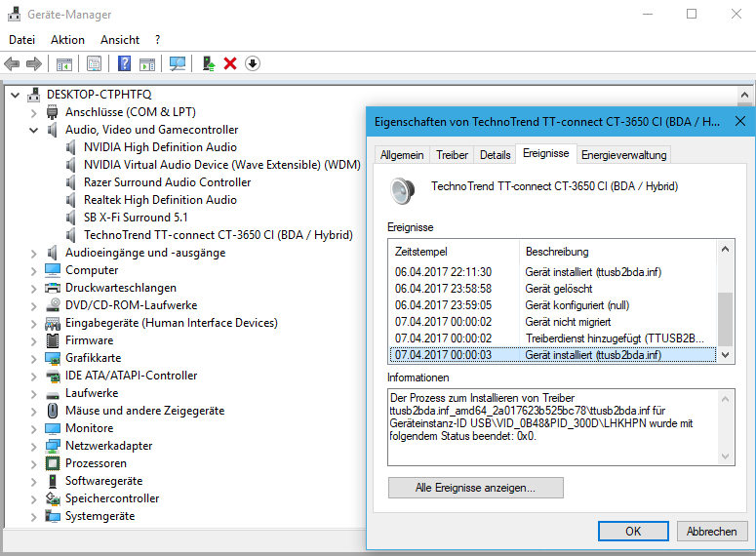Expand the Eingabegeräte (Human Interface Devices) node
This screenshot has width=756, height=556.
pos(34,324)
